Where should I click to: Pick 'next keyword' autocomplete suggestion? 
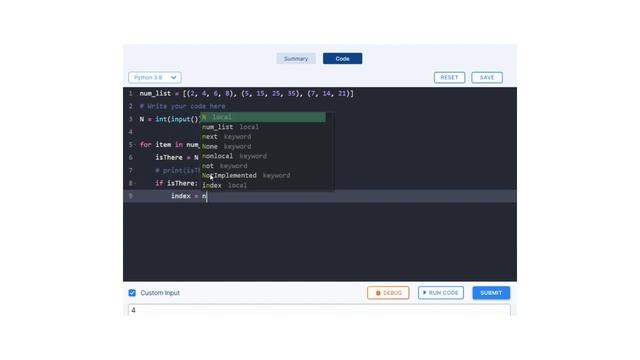[263, 137]
